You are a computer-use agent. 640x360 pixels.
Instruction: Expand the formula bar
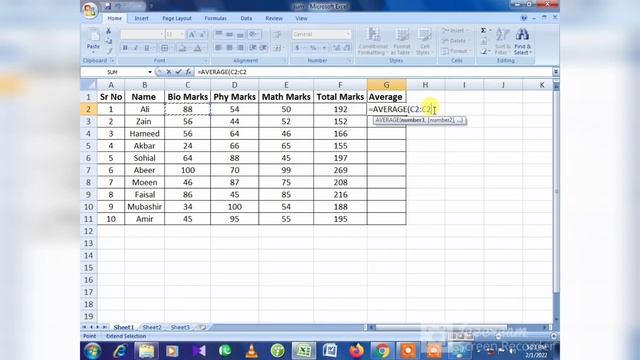556,72
